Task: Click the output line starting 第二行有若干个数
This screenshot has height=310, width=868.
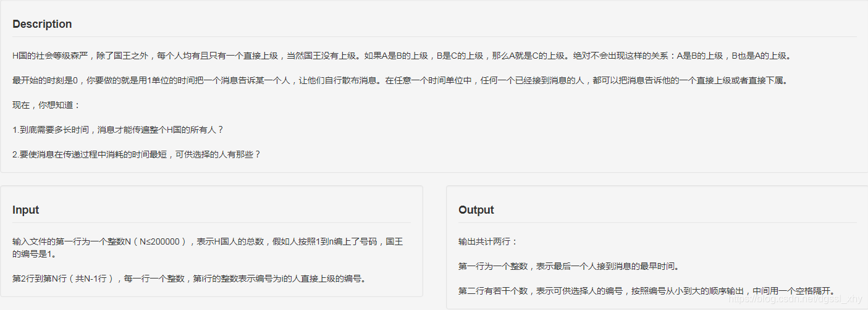Action: pos(647,291)
